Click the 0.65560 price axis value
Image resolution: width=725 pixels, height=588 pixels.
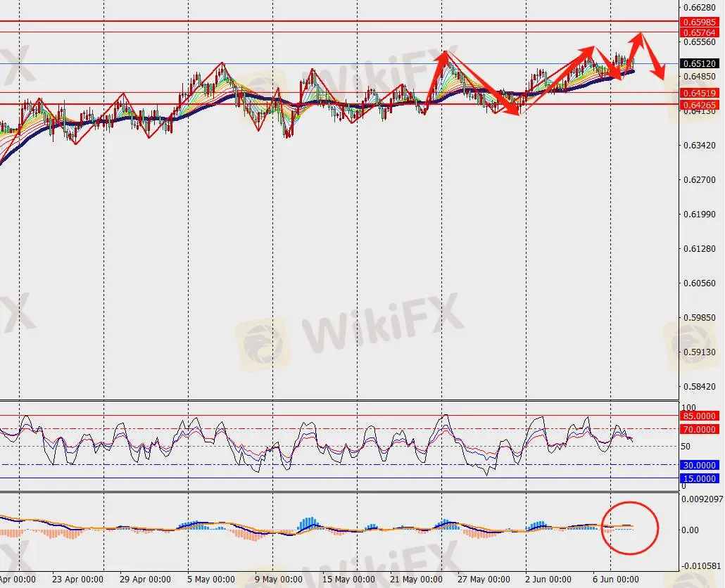point(700,41)
